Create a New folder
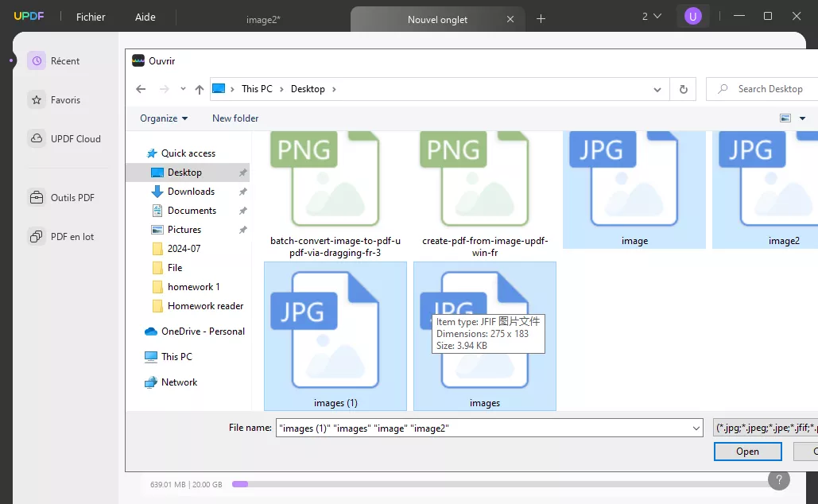The height and width of the screenshot is (504, 818). click(x=235, y=118)
